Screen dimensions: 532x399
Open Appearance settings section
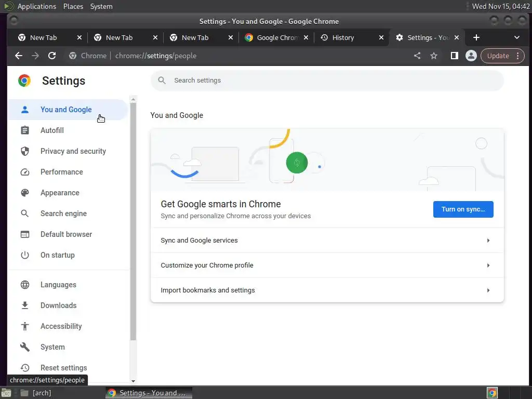pos(68,193)
